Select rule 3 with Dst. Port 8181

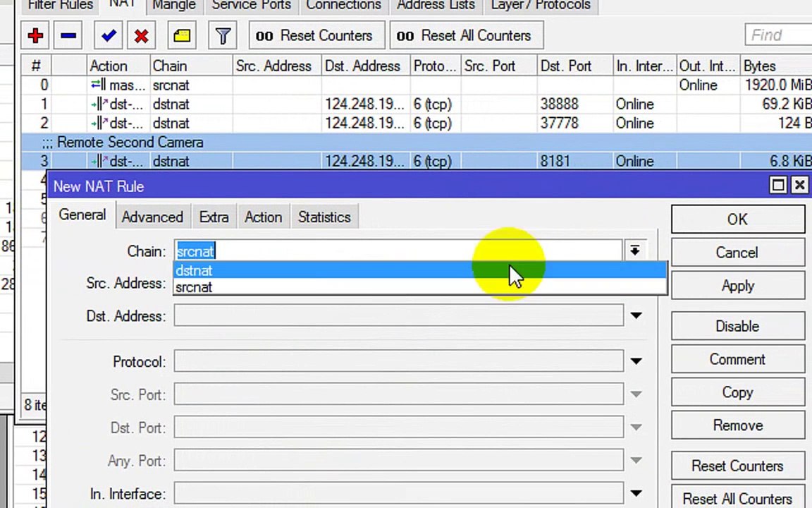click(417, 161)
